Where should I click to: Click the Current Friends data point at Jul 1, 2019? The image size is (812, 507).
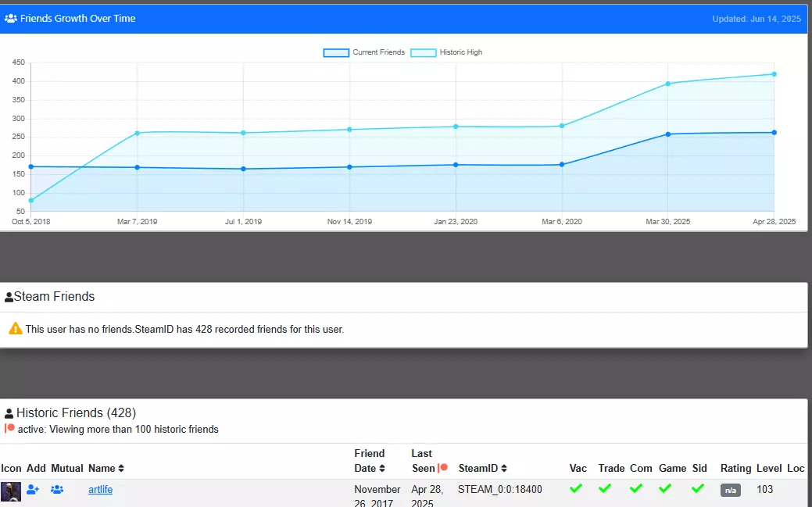tap(243, 169)
